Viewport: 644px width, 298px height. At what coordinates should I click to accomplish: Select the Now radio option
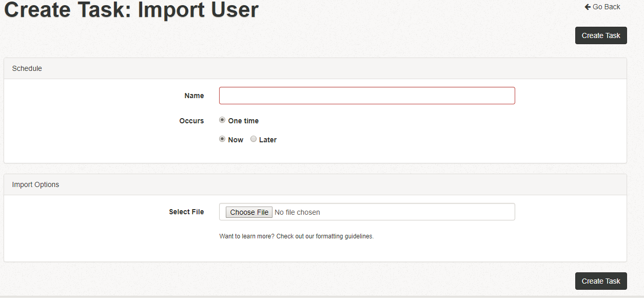pos(222,139)
